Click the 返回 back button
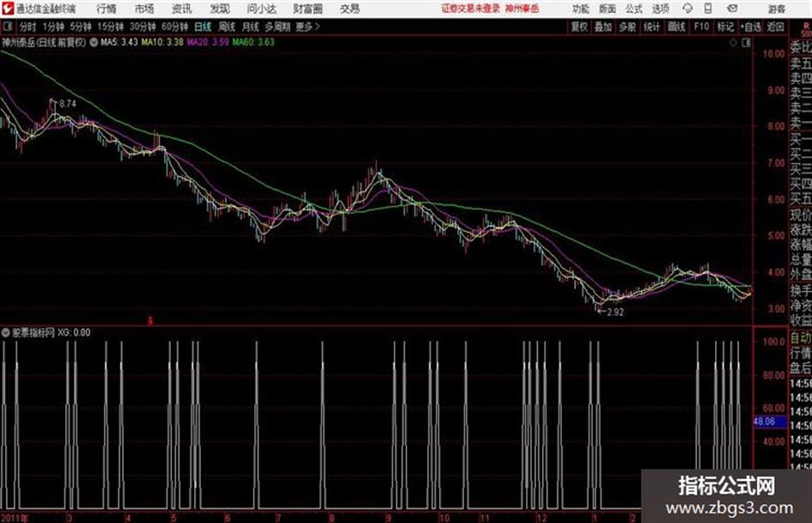 point(775,27)
